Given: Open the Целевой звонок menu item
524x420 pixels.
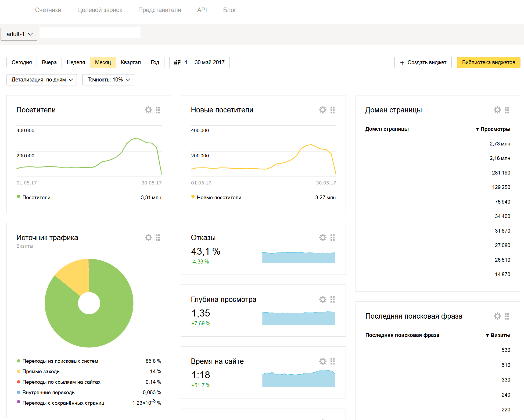Looking at the screenshot, I should click(100, 10).
